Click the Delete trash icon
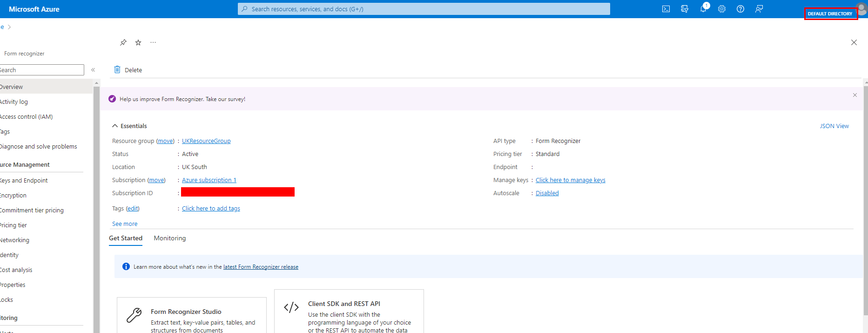The width and height of the screenshot is (868, 333). click(117, 69)
